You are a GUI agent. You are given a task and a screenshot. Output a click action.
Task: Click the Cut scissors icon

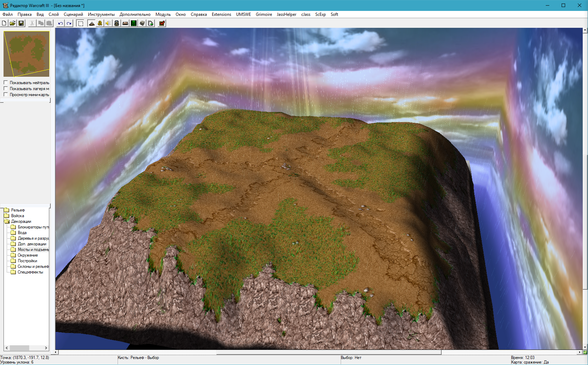pos(32,23)
